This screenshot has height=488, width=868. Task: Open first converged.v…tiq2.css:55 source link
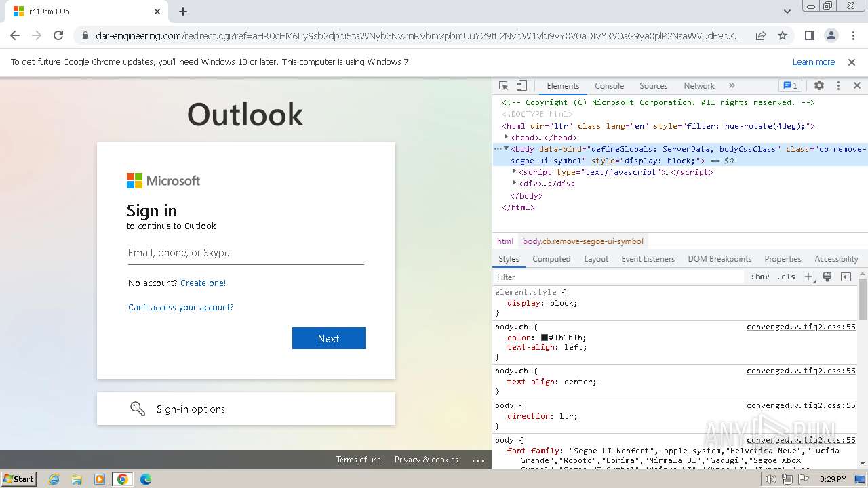click(801, 327)
